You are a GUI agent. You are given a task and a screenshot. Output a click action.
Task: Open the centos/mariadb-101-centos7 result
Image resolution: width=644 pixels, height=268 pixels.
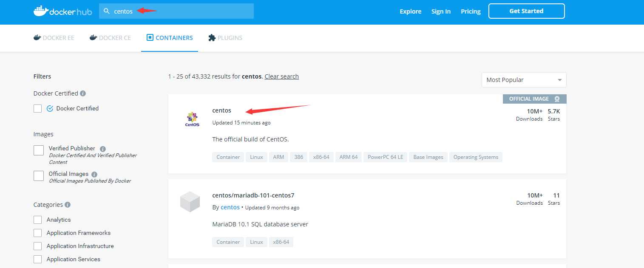click(253, 195)
